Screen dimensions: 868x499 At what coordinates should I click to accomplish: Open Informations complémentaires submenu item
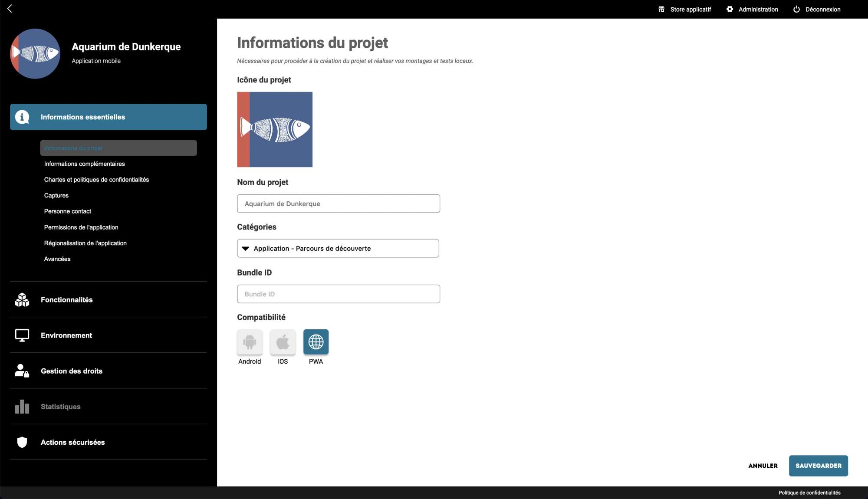85,164
